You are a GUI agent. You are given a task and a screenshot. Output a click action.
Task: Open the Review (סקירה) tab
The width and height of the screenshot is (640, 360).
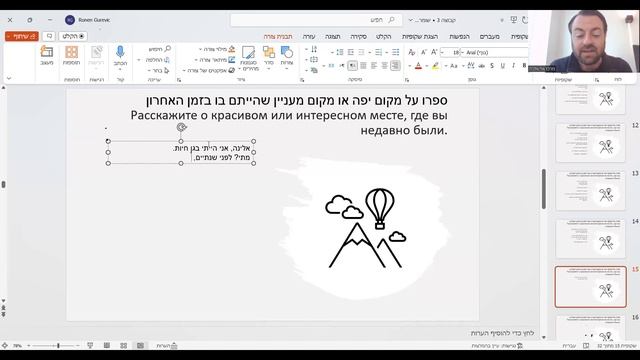(358, 36)
